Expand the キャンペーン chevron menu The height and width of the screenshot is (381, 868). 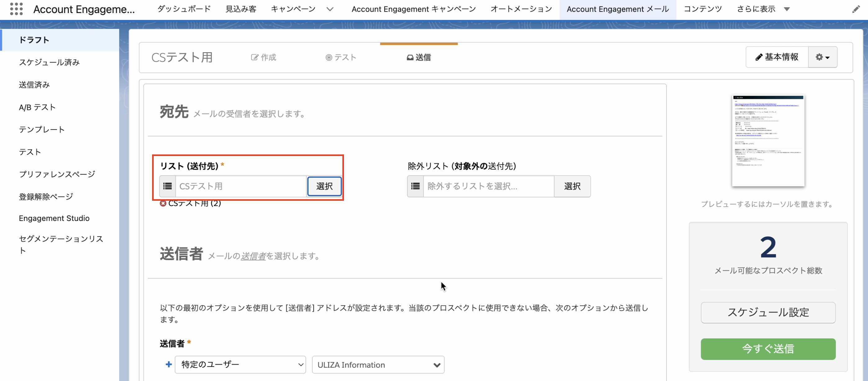coord(330,9)
